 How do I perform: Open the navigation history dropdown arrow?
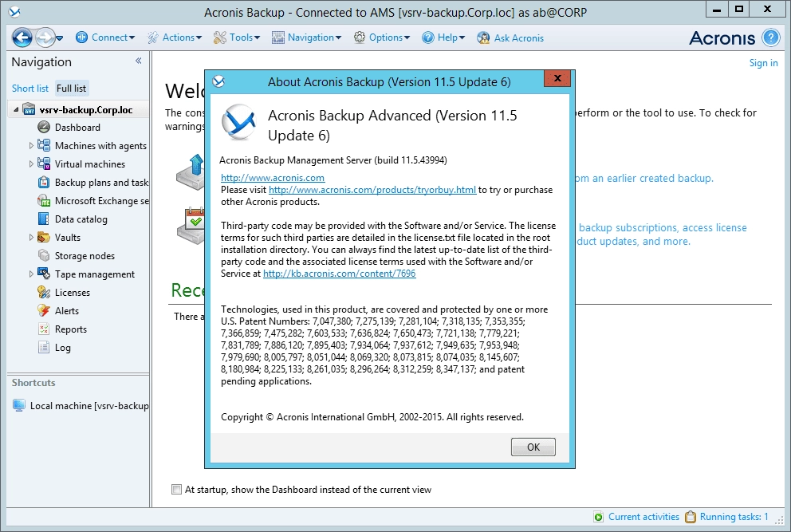[x=60, y=37]
